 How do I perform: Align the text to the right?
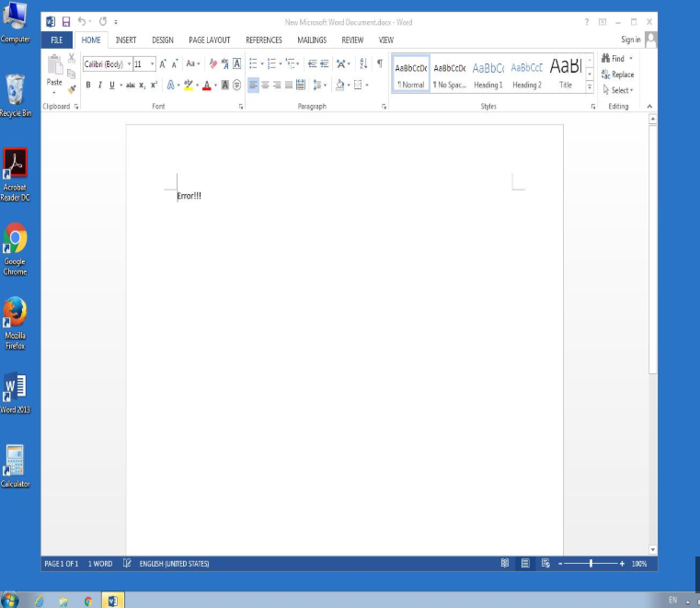277,85
